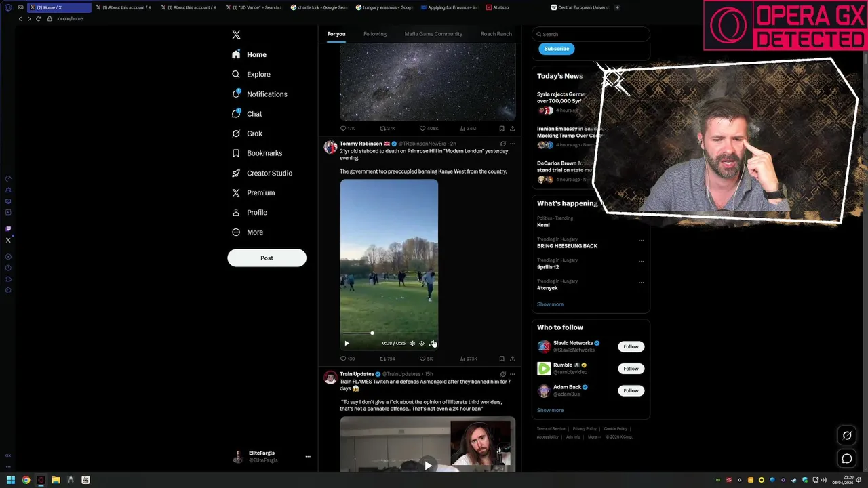Viewport: 868px width, 488px height.
Task: Bookmark Tommy Robinson's post
Action: (502, 359)
